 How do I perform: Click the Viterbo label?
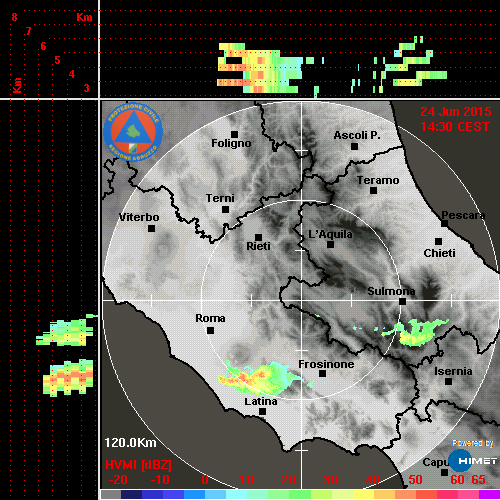coord(139,217)
